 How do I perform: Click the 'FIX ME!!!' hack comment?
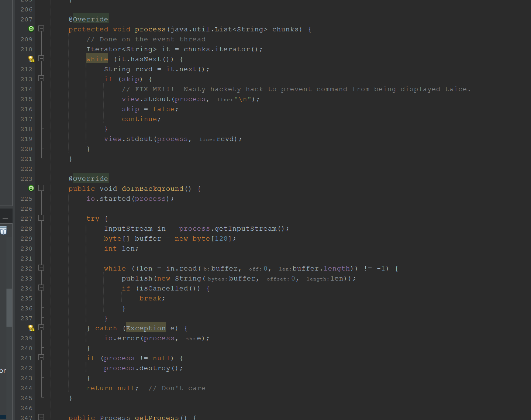click(296, 89)
